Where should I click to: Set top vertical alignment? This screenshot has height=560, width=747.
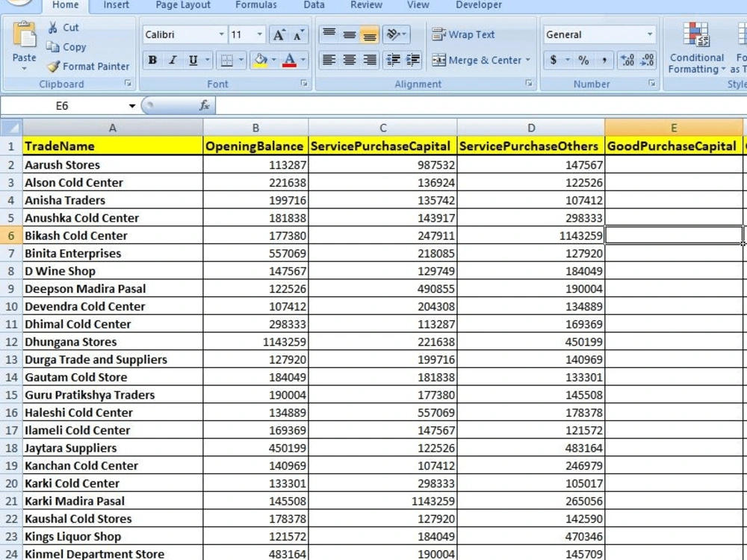click(x=329, y=34)
